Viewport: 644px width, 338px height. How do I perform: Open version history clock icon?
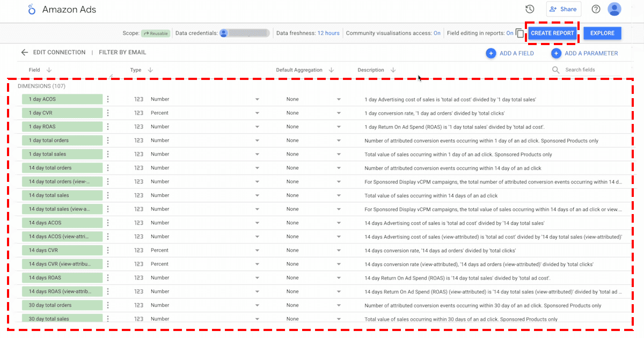click(530, 9)
